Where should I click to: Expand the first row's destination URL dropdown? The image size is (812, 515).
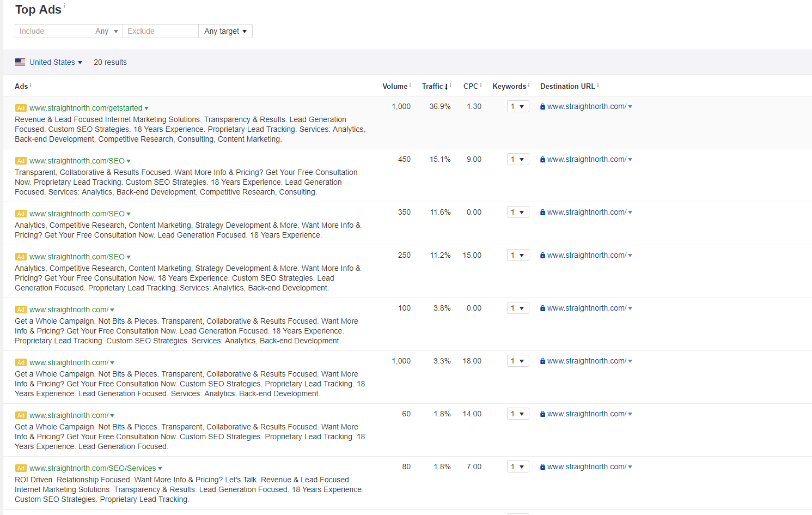click(630, 106)
